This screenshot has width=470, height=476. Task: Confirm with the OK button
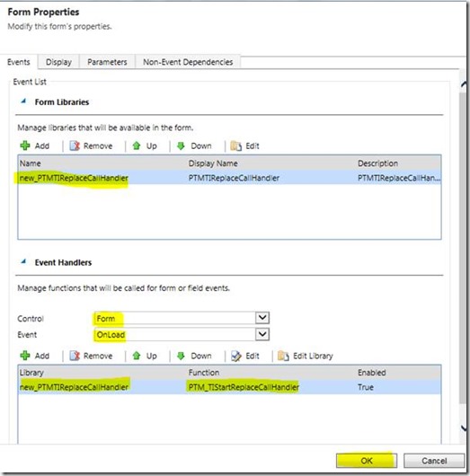tap(367, 461)
